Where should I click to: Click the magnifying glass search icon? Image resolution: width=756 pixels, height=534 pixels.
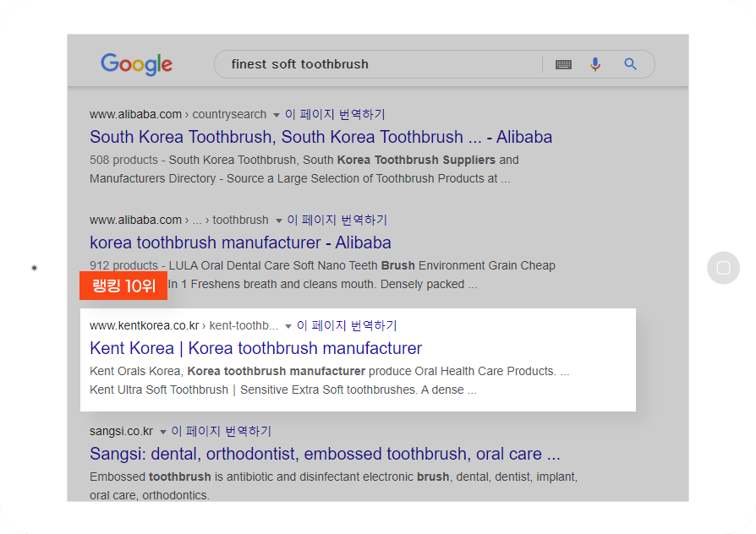pyautogui.click(x=630, y=64)
